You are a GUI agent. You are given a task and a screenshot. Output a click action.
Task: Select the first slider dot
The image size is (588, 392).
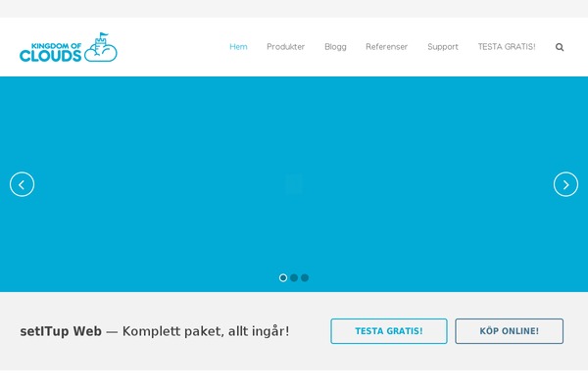coord(283,277)
